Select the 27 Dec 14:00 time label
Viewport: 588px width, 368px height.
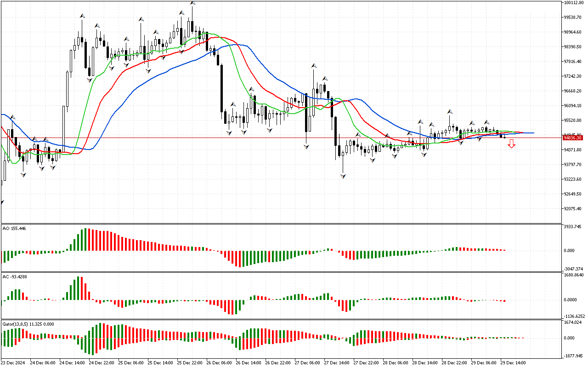point(337,363)
